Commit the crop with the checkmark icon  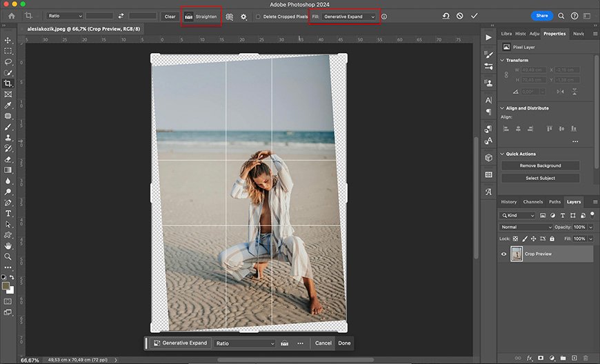pos(474,16)
